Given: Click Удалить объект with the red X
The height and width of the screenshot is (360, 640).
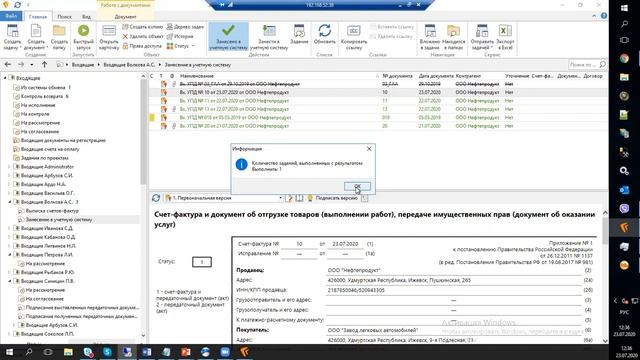Looking at the screenshot, I should coord(143,36).
